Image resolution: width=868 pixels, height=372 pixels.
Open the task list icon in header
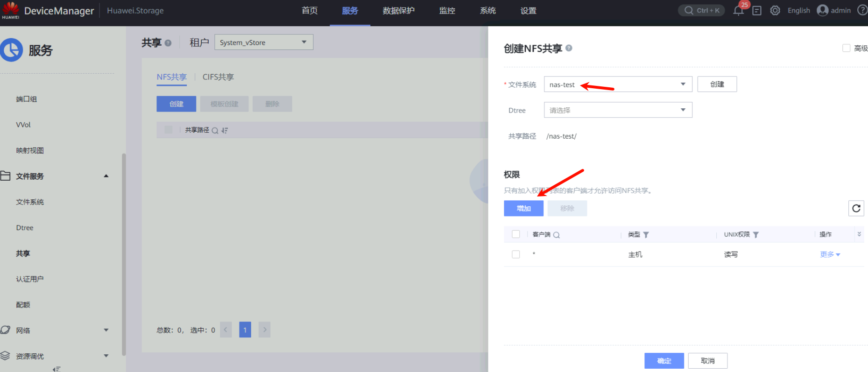(757, 11)
